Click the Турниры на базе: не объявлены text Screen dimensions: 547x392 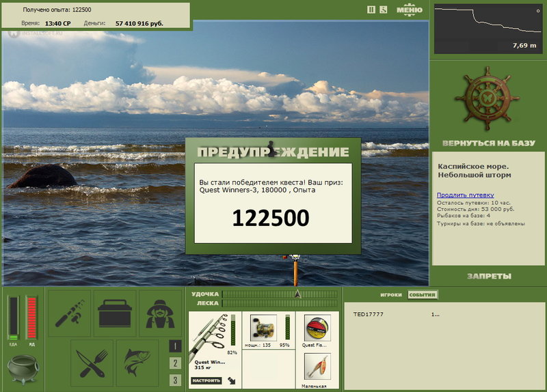tap(481, 224)
